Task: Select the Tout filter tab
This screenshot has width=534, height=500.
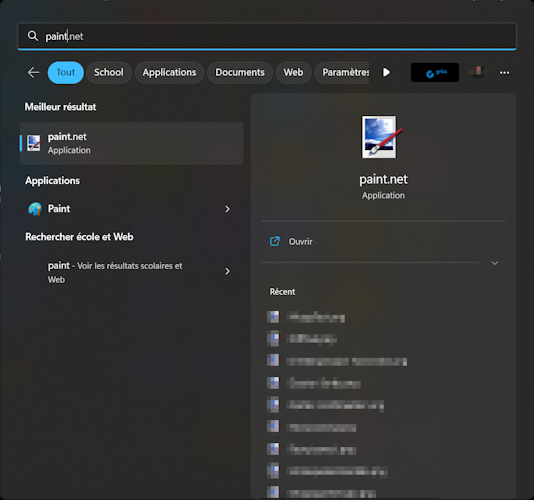Action: coord(66,73)
